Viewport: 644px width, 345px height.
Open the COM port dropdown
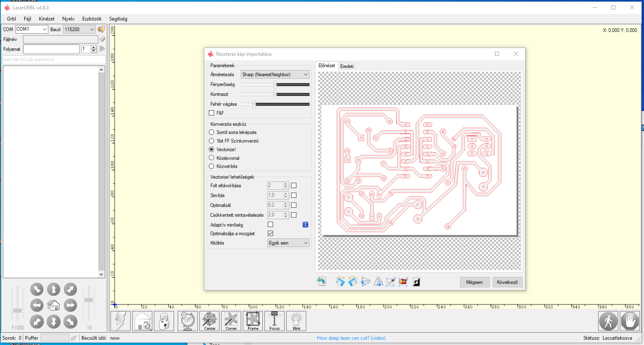tap(32, 29)
